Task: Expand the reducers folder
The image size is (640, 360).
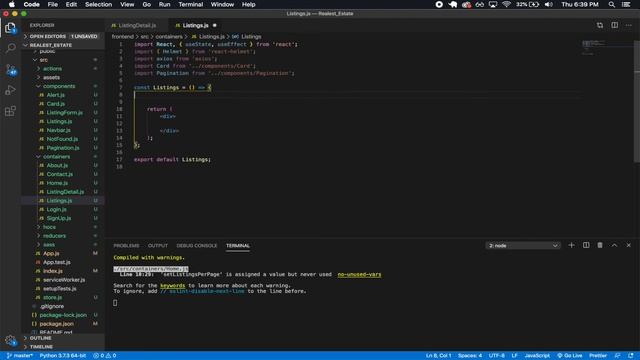Action: [54, 236]
